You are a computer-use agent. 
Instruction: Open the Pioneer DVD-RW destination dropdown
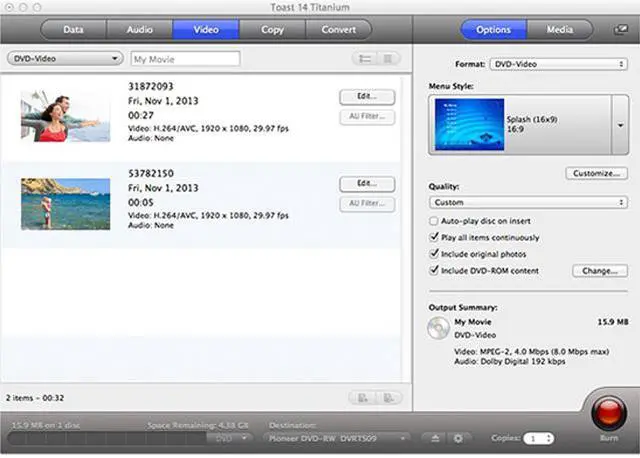click(x=337, y=438)
